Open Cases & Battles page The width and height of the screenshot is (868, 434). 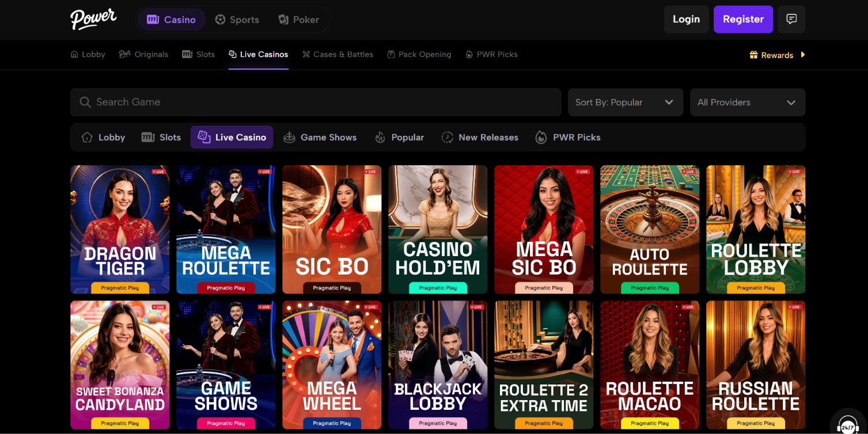338,54
